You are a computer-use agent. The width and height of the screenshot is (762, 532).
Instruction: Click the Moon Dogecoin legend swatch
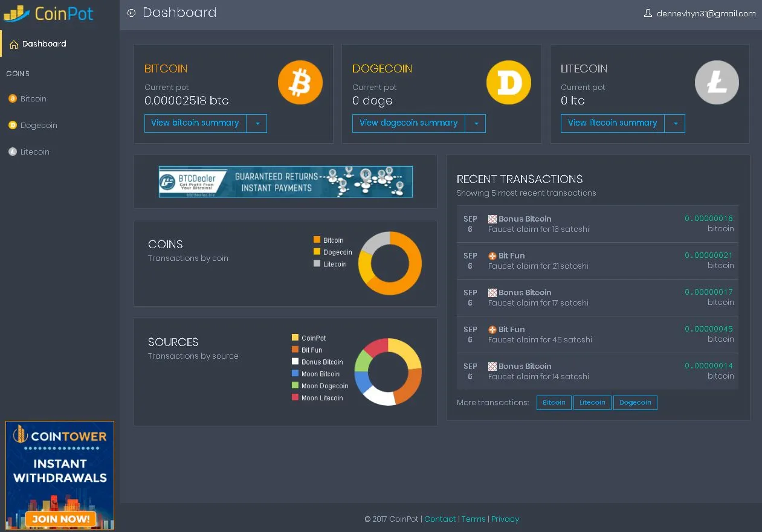coord(295,386)
